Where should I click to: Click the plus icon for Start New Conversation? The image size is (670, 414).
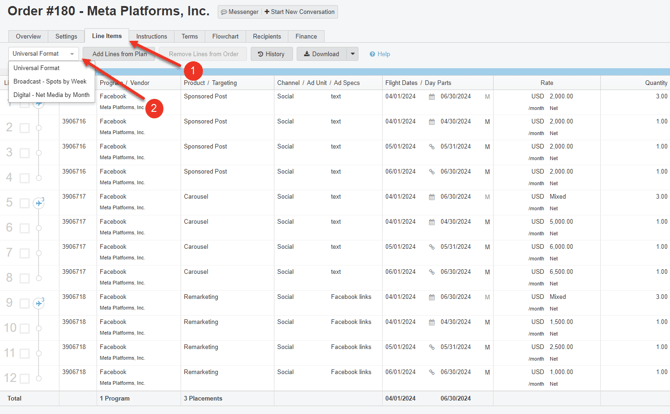(267, 12)
